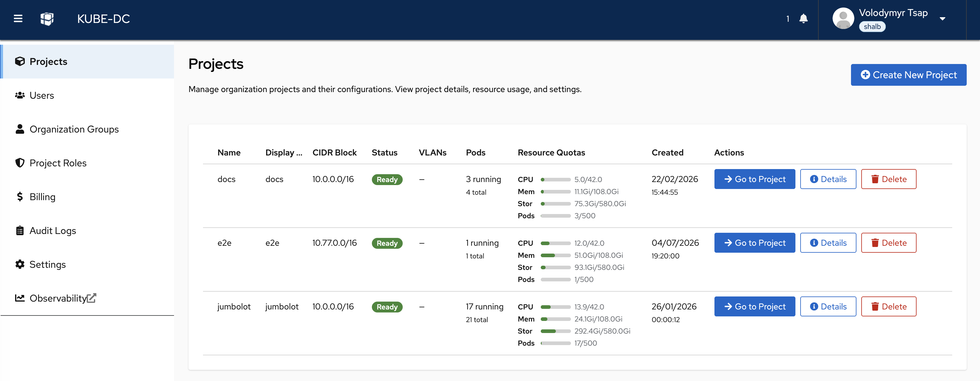The width and height of the screenshot is (980, 381).
Task: Click the Create New Project button
Action: tap(908, 75)
